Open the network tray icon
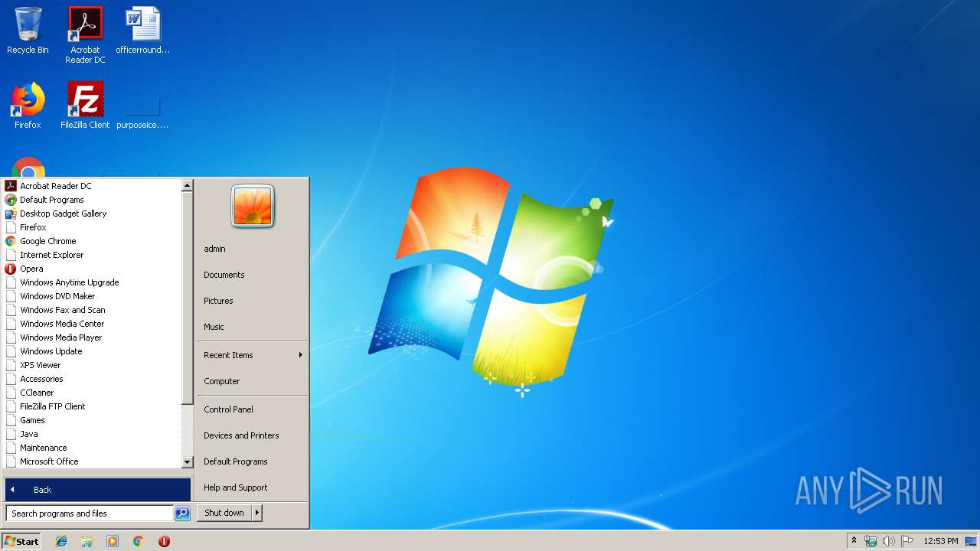980x551 pixels. [x=871, y=541]
